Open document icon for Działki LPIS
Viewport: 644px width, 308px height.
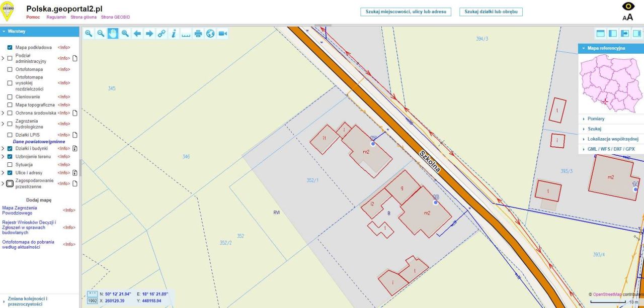click(75, 135)
